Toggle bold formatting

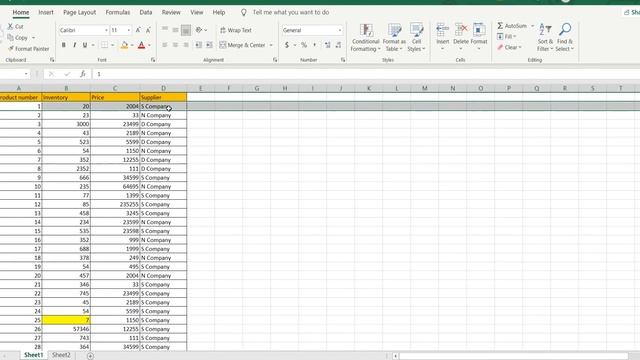64,45
